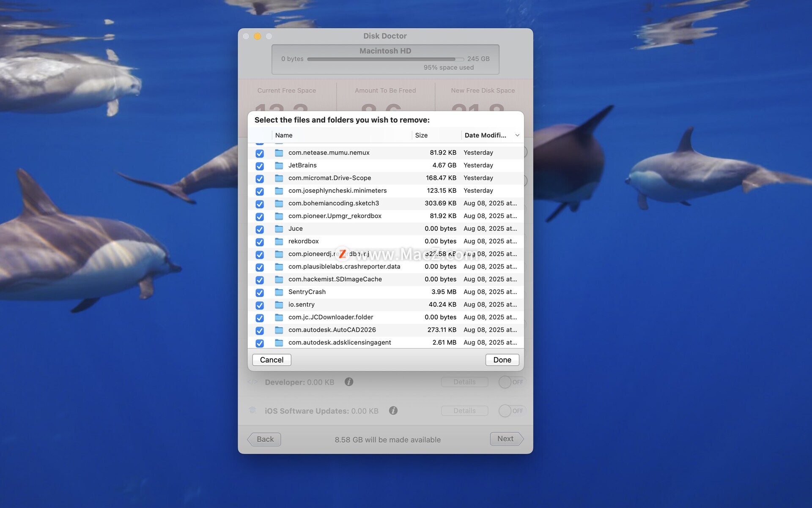Sort by the Size column header
This screenshot has height=508, width=812.
pos(436,135)
